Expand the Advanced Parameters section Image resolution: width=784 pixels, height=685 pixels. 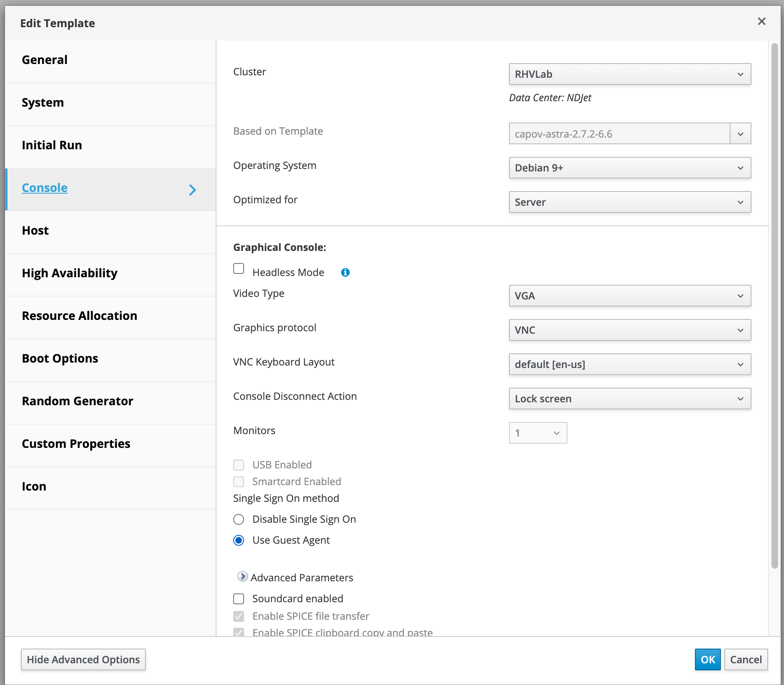(x=242, y=577)
